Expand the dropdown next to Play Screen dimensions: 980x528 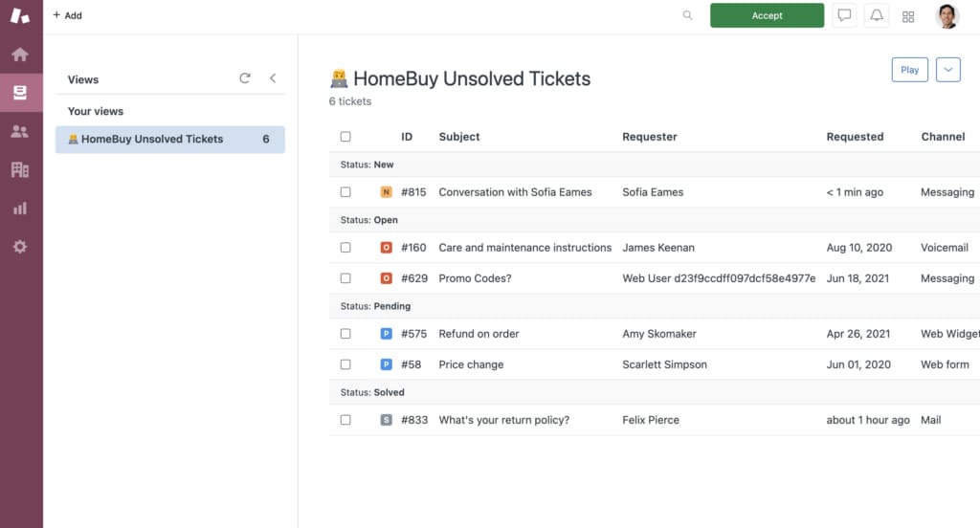(947, 70)
